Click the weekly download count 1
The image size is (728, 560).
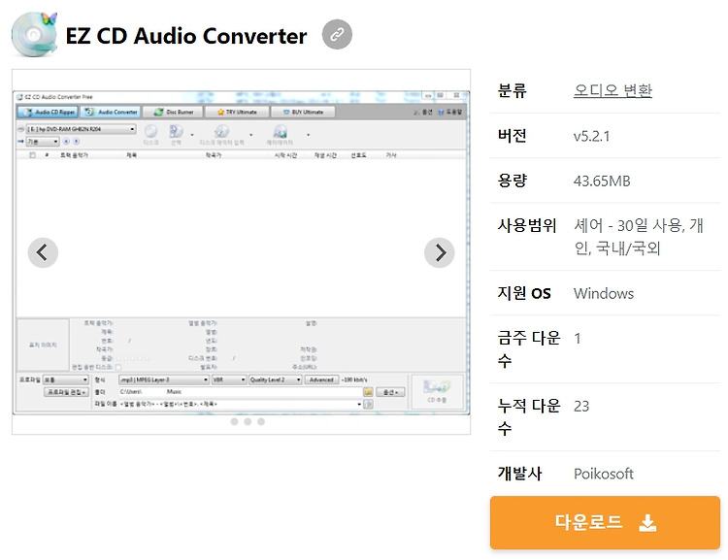(x=578, y=339)
